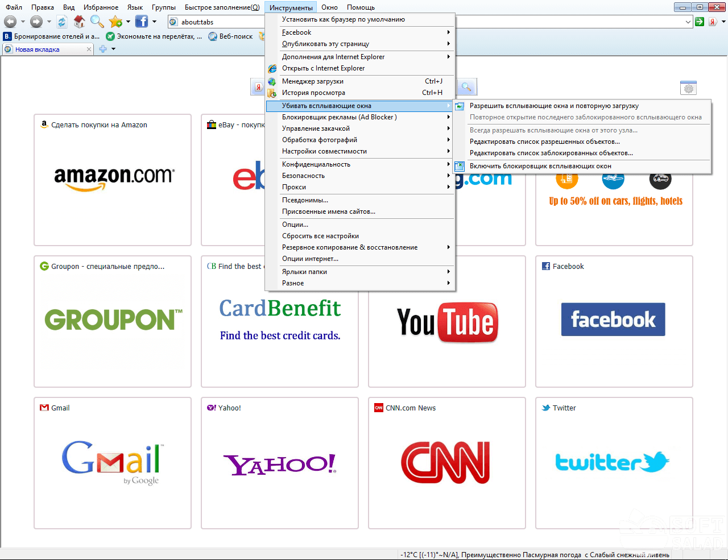
Task: Open the 'Веб-поиск' bookmark link
Action: point(235,36)
